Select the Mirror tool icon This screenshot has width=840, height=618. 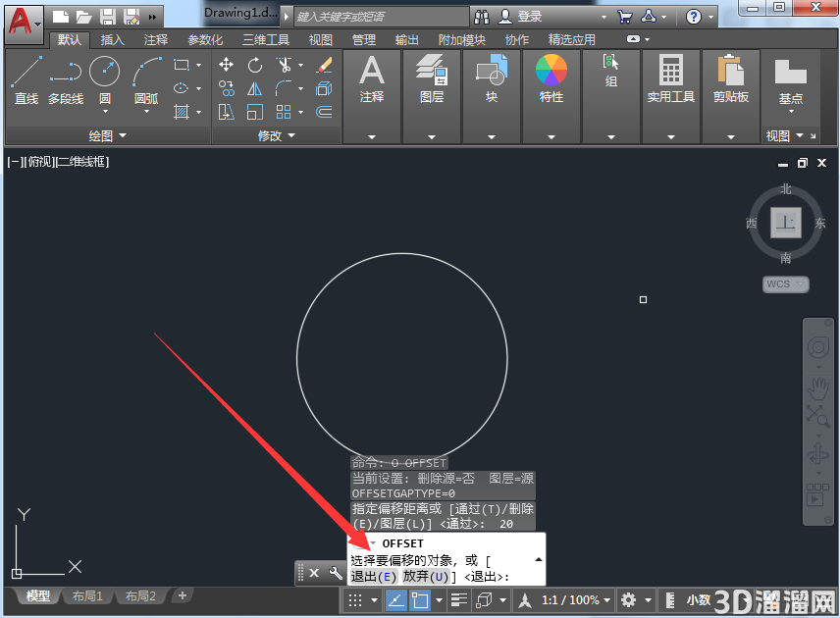pos(255,88)
